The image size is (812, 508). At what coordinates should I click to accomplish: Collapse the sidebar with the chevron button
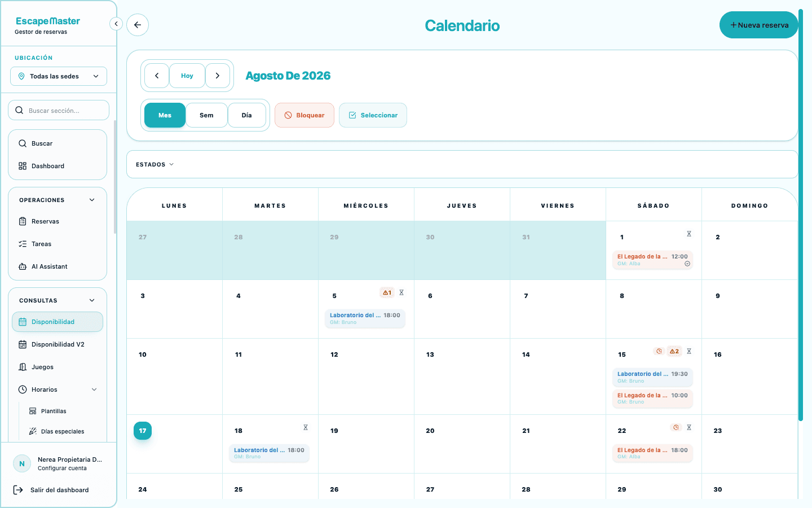[x=116, y=24]
